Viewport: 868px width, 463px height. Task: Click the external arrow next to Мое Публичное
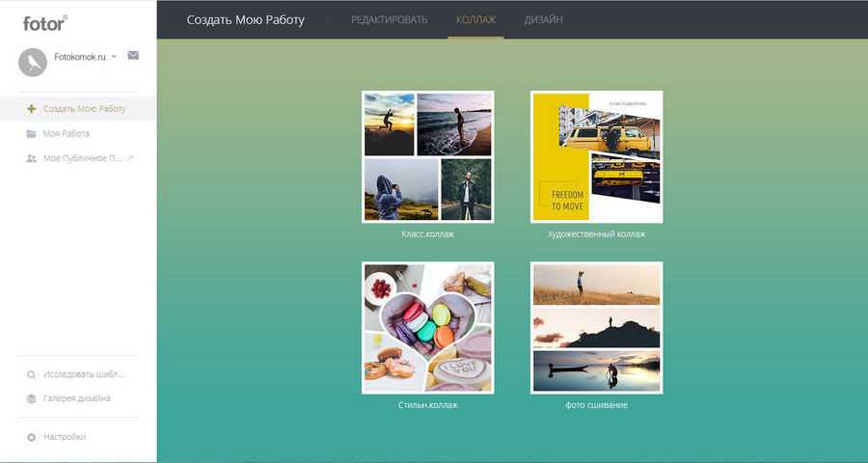130,157
